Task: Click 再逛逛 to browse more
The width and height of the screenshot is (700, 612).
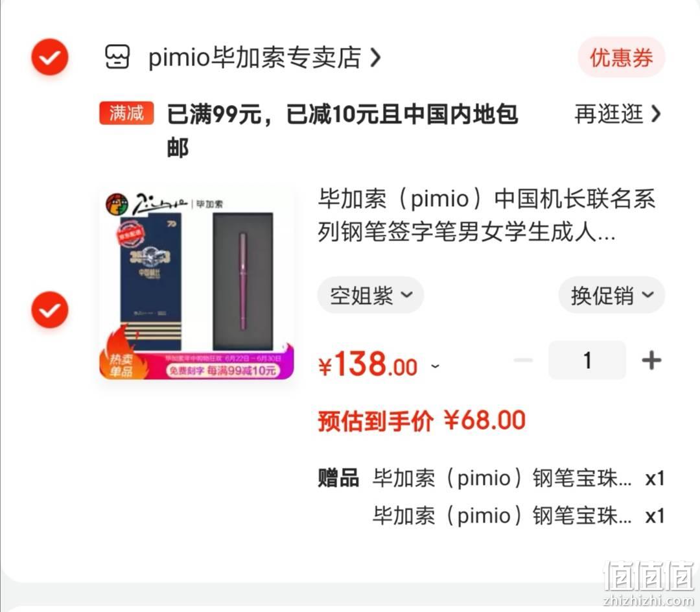Action: pos(609,114)
